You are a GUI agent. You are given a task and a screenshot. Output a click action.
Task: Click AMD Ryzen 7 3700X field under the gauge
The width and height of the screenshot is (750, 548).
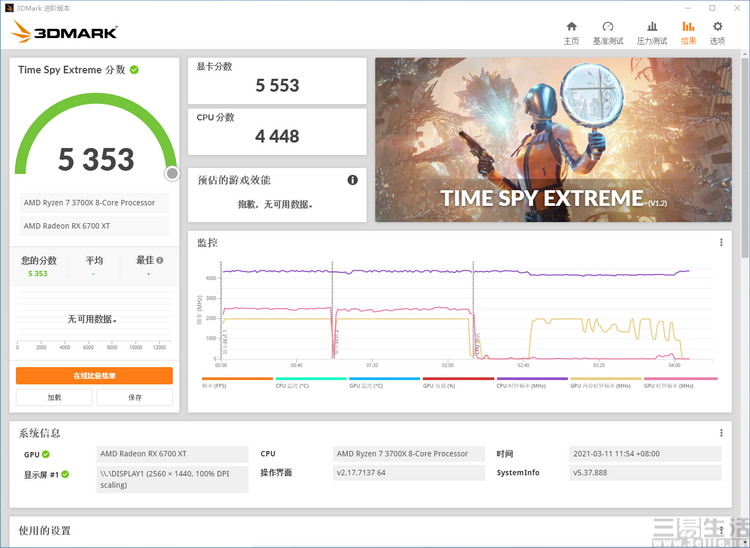click(94, 203)
